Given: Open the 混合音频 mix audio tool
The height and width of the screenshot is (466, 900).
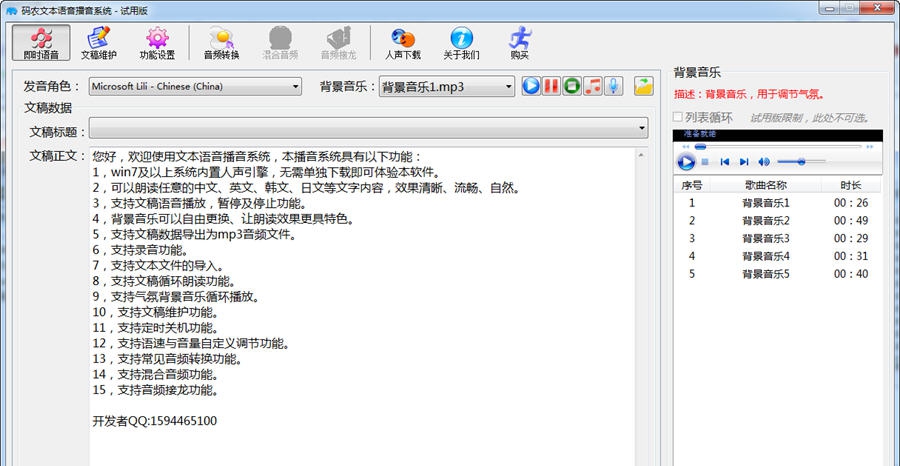Looking at the screenshot, I should (x=280, y=42).
